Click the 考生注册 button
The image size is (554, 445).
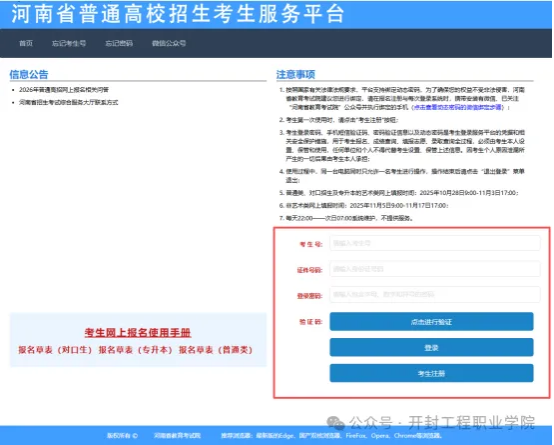[x=431, y=373]
